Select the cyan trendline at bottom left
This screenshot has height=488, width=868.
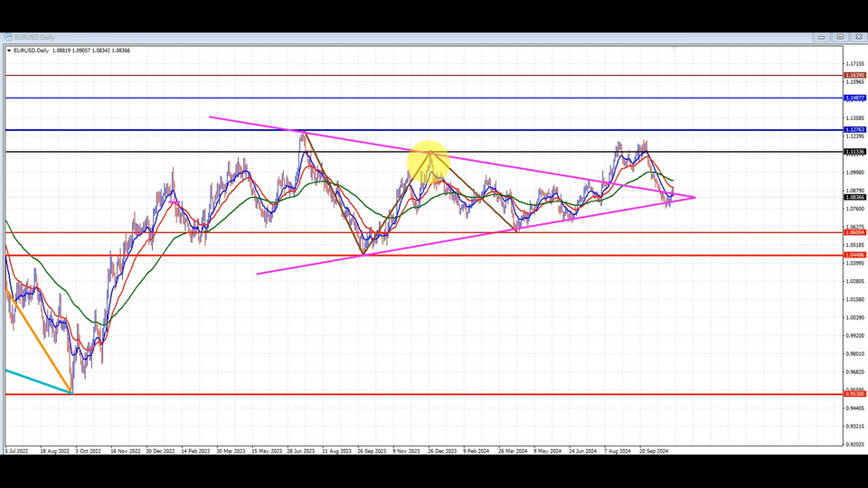pyautogui.click(x=39, y=381)
